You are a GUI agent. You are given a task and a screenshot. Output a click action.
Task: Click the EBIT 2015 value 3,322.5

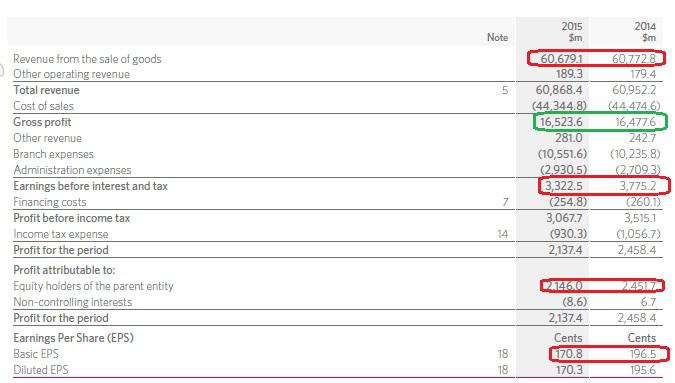[x=564, y=186]
